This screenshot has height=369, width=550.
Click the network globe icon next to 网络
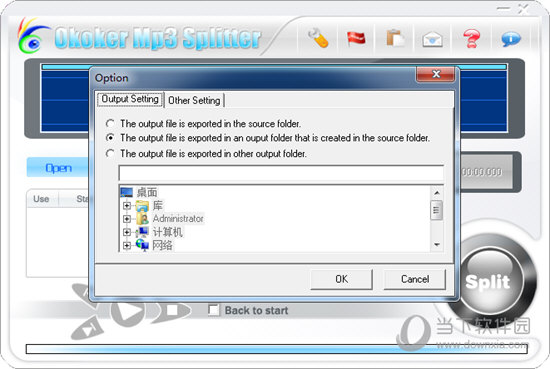[x=142, y=245]
